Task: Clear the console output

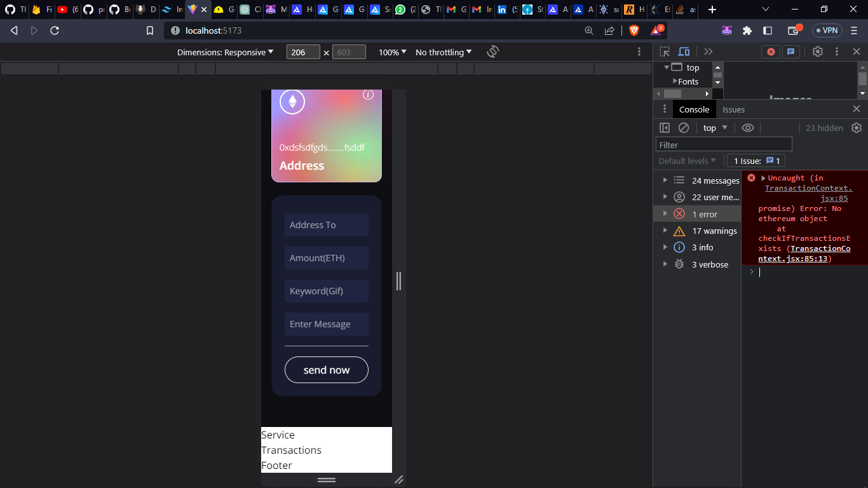Action: (684, 128)
